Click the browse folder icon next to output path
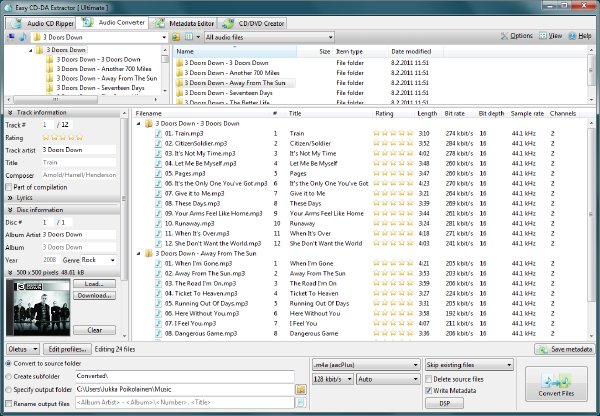This screenshot has width=600, height=416. pos(301,390)
